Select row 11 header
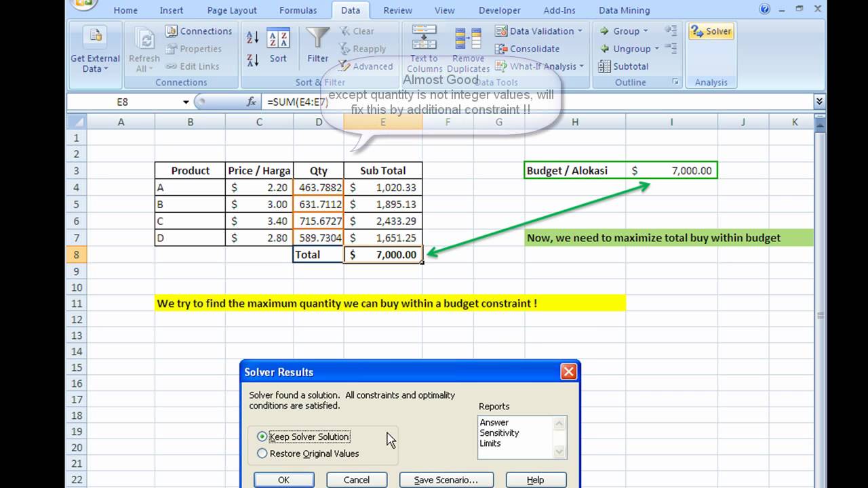Image resolution: width=868 pixels, height=488 pixels. tap(77, 304)
